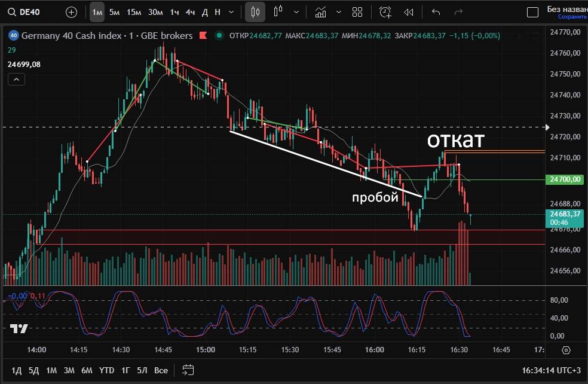Select the YTD date range
The height and width of the screenshot is (384, 588).
pos(106,370)
